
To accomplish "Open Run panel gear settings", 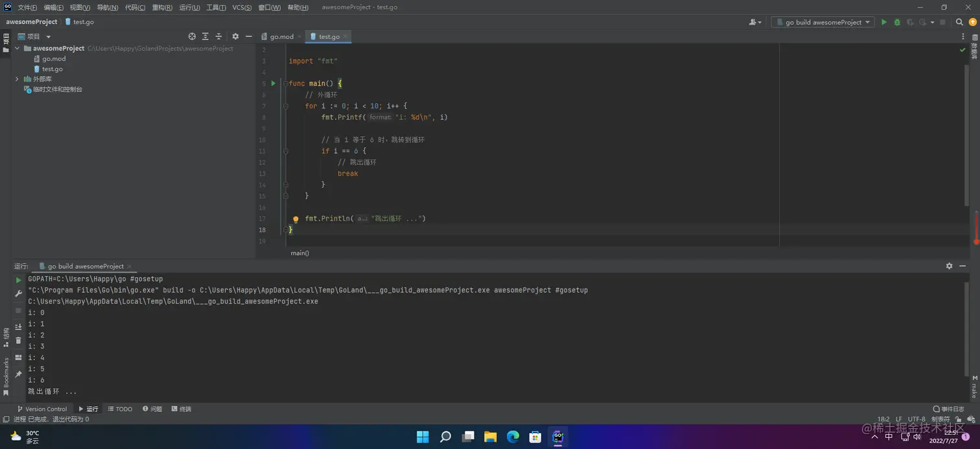I will pyautogui.click(x=949, y=266).
